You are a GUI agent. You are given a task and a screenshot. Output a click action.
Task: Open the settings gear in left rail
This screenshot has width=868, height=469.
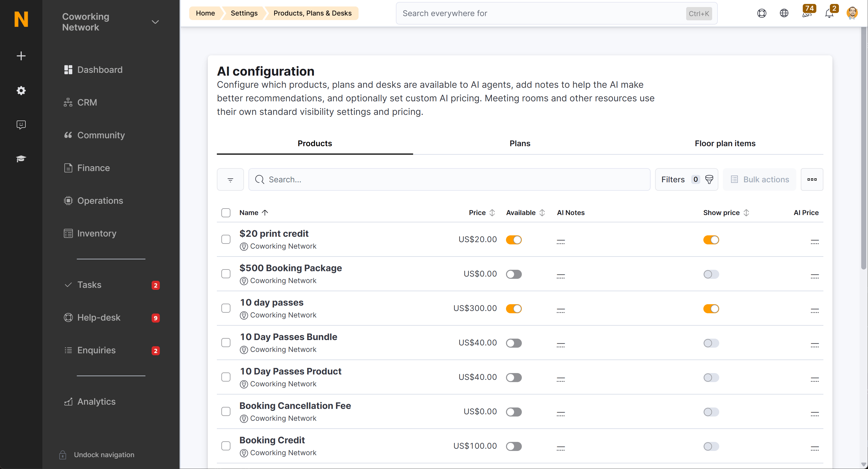21,90
